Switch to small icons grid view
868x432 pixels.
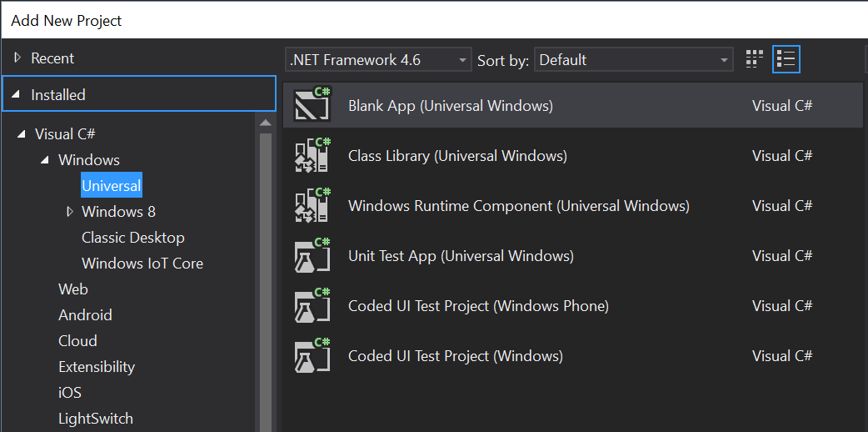pos(754,58)
